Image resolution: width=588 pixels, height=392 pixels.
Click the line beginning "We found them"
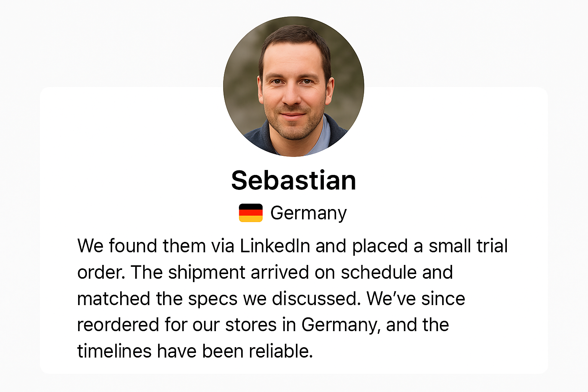(292, 246)
